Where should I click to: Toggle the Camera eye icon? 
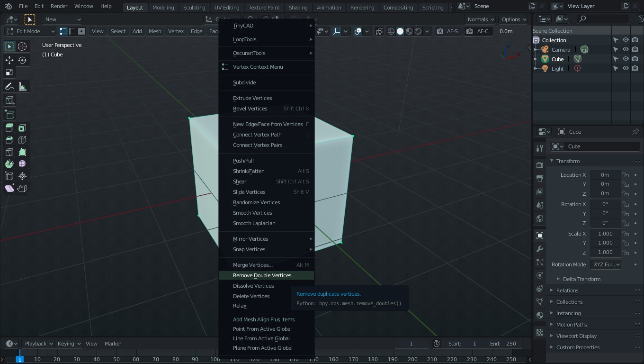[x=626, y=49]
